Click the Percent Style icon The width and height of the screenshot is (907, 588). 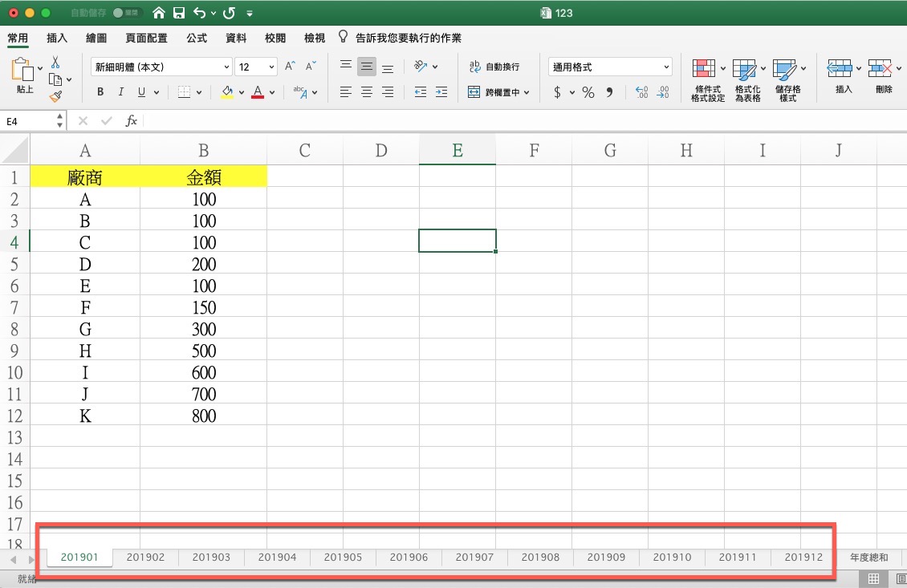(588, 92)
